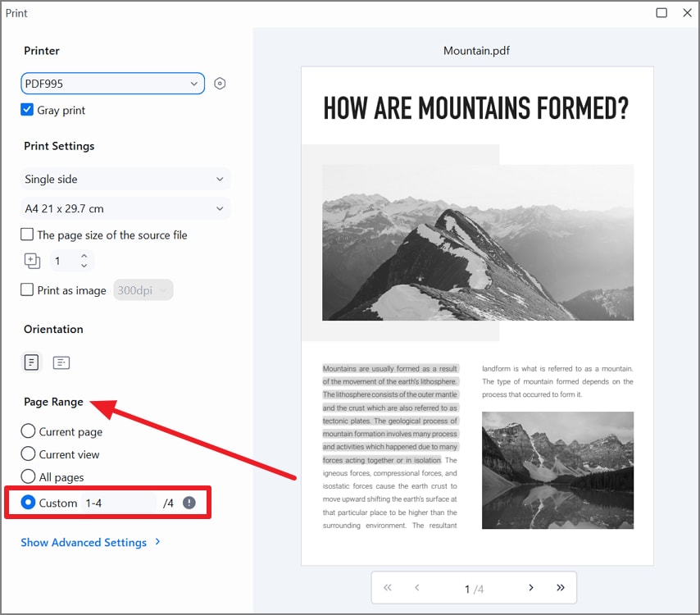Close the Print dialog
The height and width of the screenshot is (615, 700).
point(688,12)
